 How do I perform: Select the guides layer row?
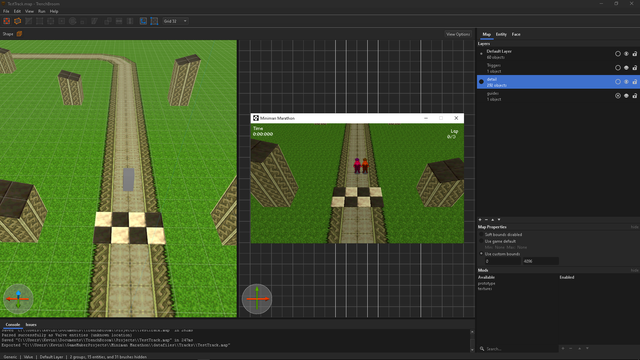tap(558, 96)
